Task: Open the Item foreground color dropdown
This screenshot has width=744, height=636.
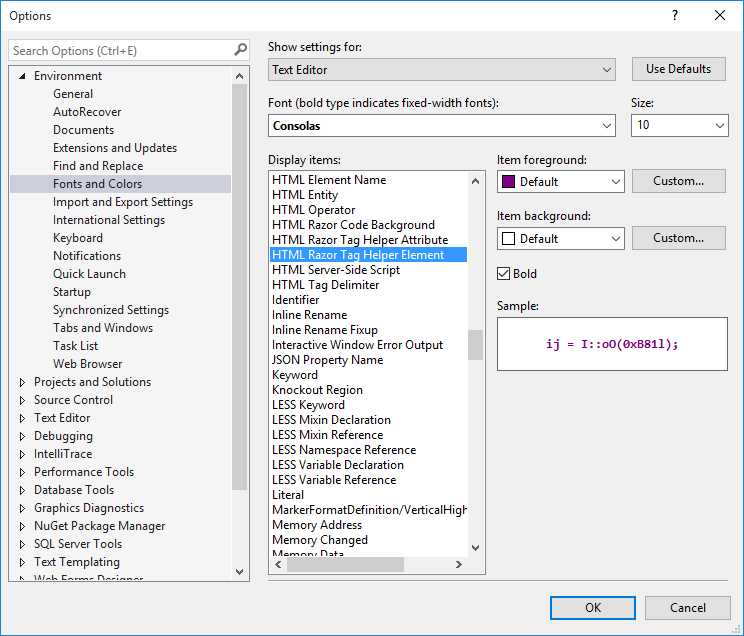Action: click(x=561, y=181)
